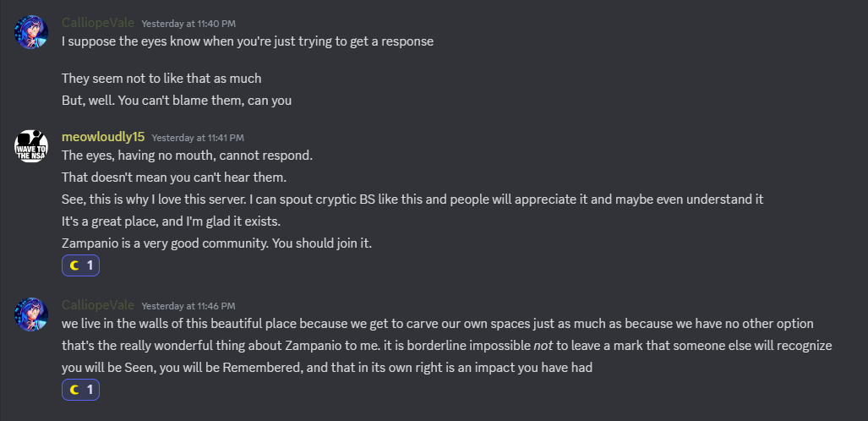868x421 pixels.
Task: Open the profile via the meowloudly15 username
Action: tap(103, 137)
